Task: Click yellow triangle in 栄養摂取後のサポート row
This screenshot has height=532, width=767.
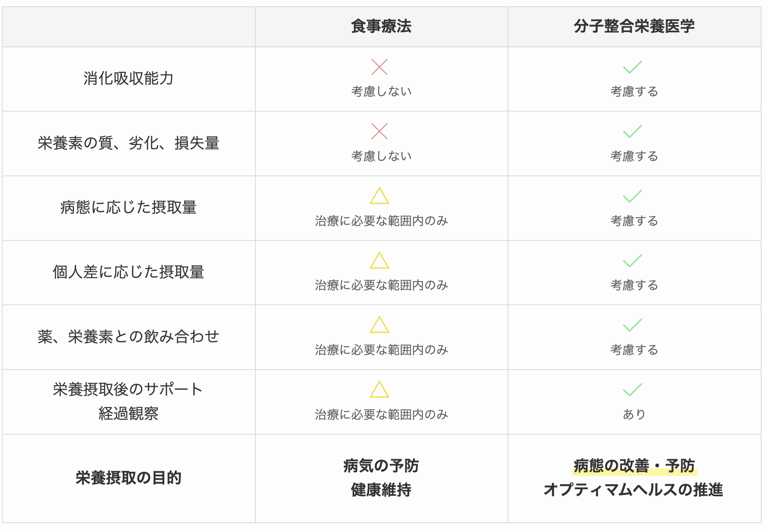Action: pos(379,390)
